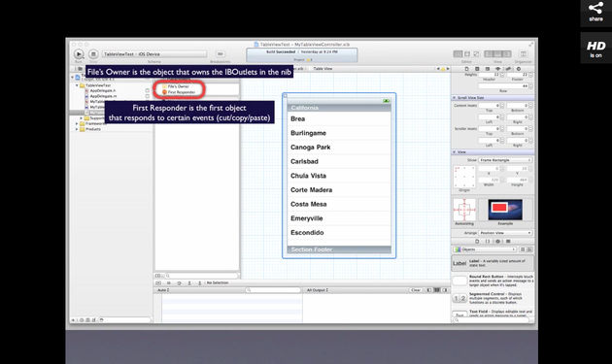612x364 pixels.
Task: Toggle the navigator pane view button
Action: click(x=489, y=53)
